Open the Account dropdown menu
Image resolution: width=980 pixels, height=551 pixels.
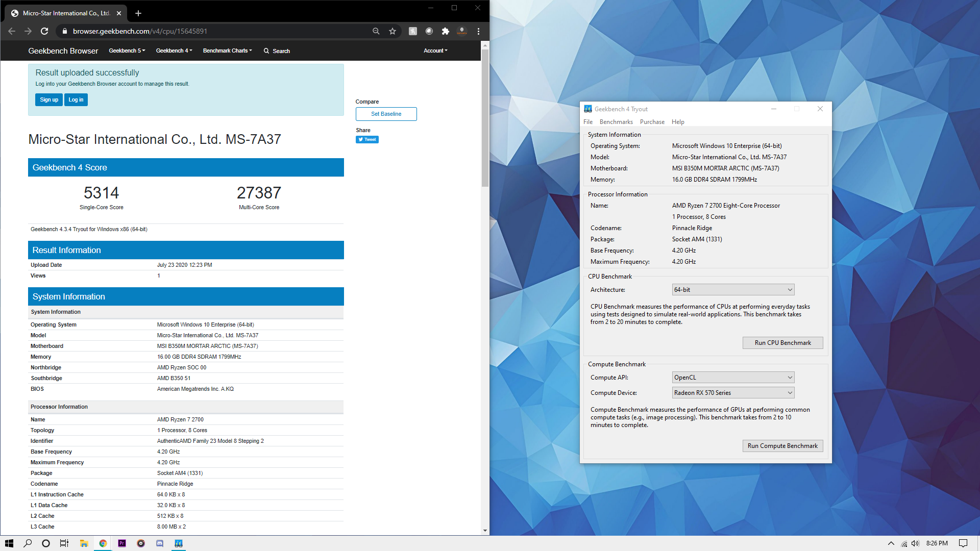click(435, 51)
